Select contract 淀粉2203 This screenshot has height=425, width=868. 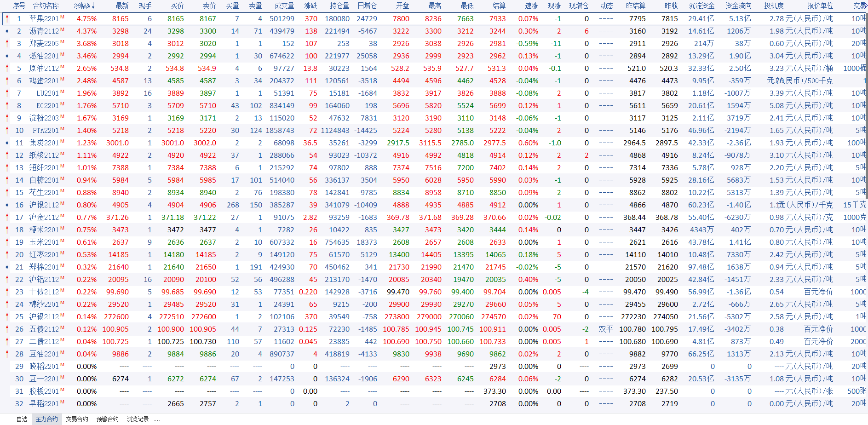tap(44, 118)
